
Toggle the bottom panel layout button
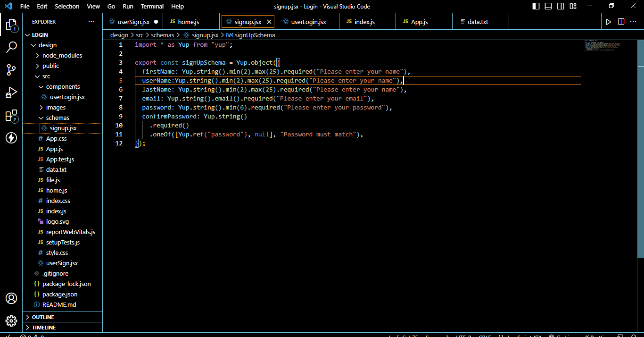pyautogui.click(x=548, y=7)
